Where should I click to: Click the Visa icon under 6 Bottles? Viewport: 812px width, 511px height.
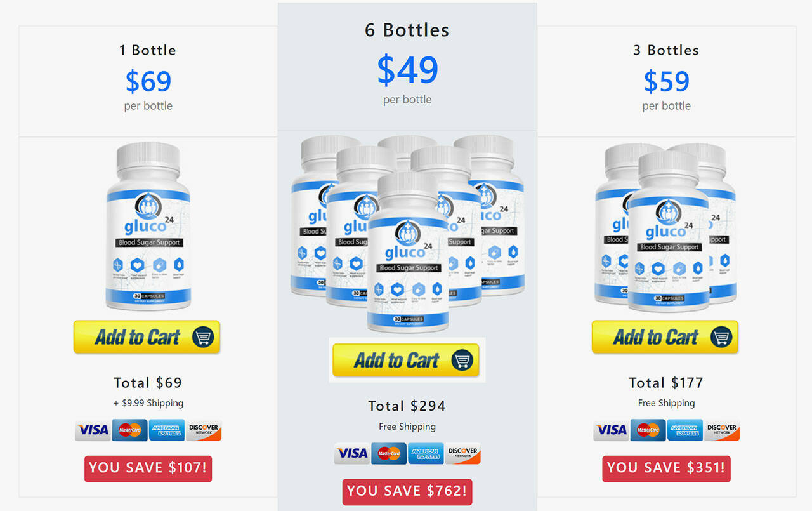[352, 453]
